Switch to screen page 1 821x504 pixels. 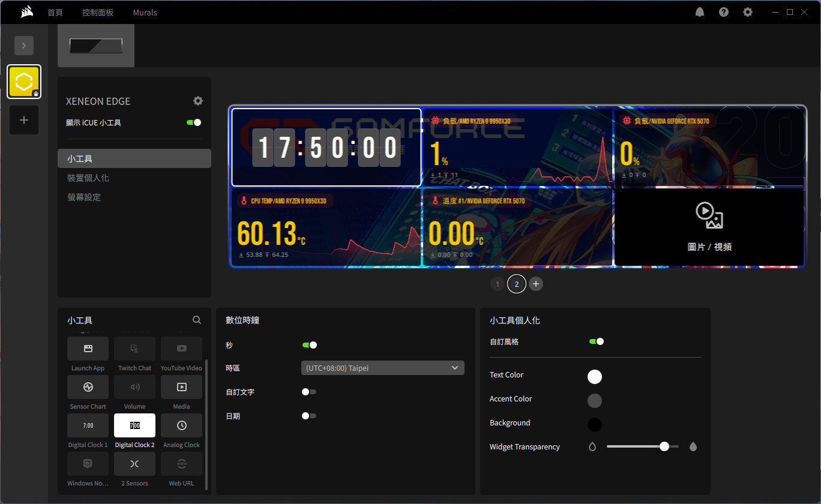(x=498, y=284)
